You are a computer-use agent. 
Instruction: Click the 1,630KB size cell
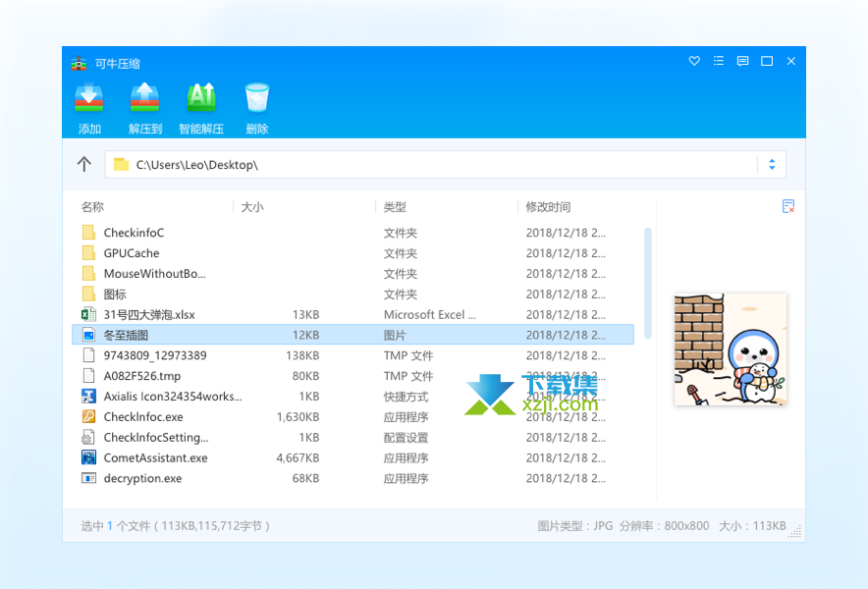[x=298, y=417]
